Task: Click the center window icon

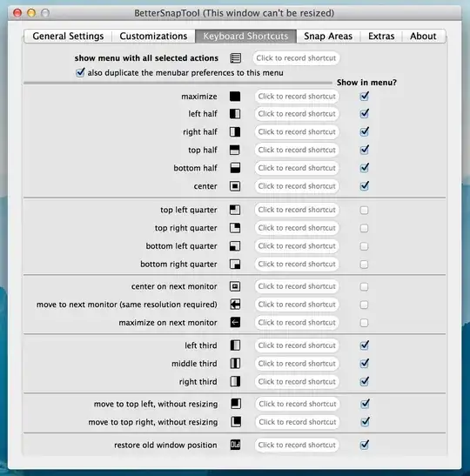Action: click(235, 186)
